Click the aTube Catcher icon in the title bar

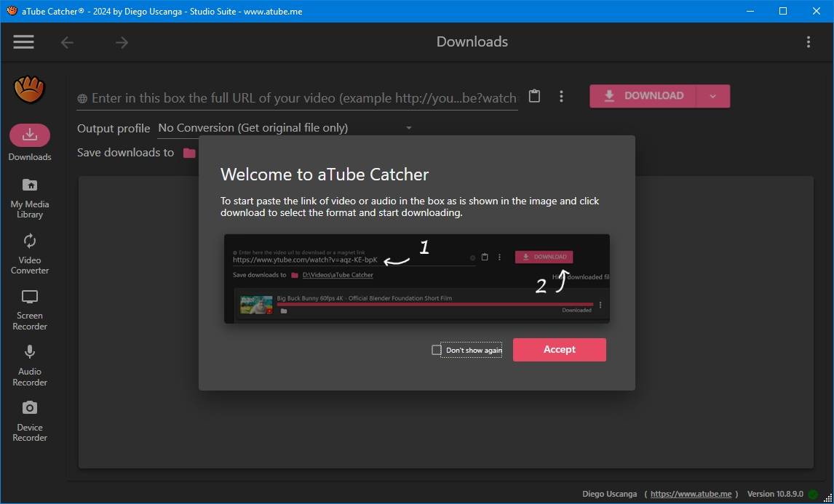coord(12,11)
